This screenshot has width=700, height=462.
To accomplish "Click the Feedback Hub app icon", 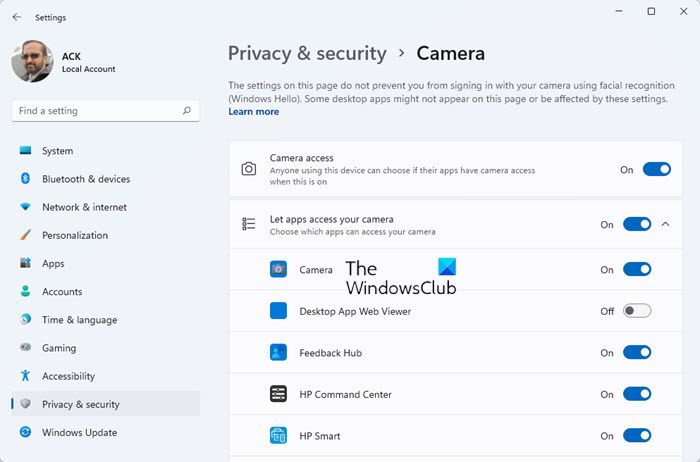I will coord(278,353).
